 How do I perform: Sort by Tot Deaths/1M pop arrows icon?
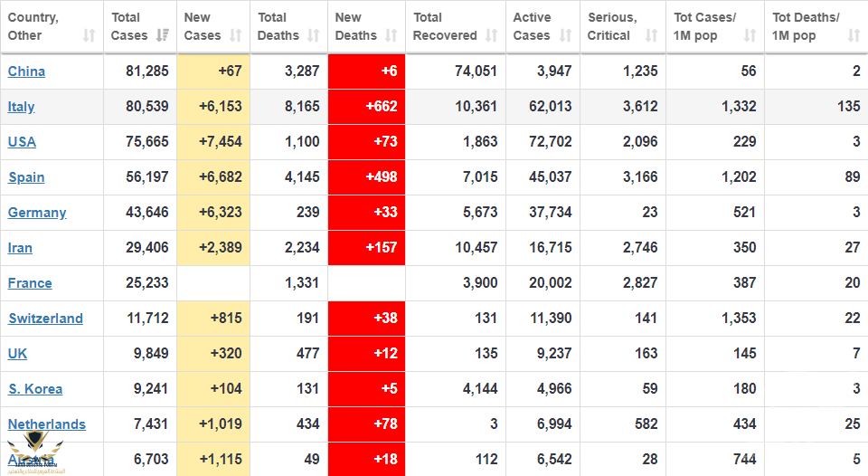click(x=854, y=35)
